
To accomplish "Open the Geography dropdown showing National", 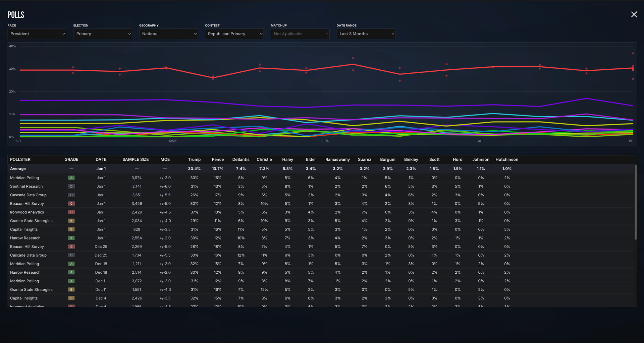I will point(168,34).
